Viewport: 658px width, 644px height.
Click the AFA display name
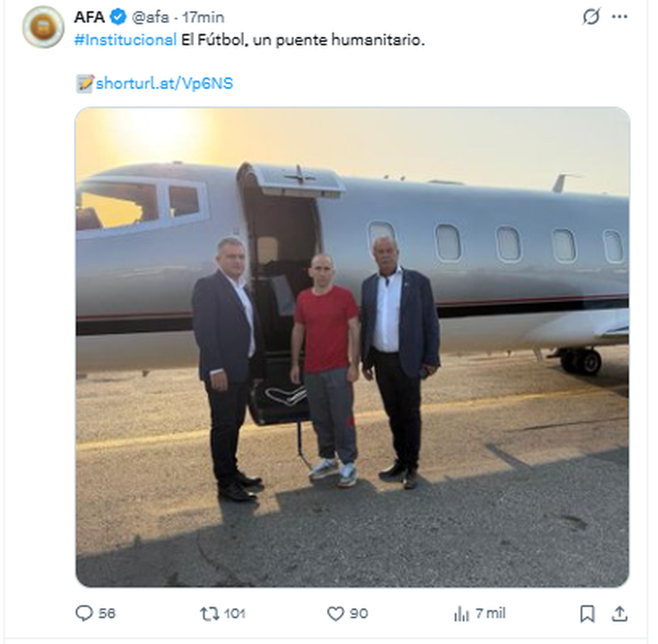[89, 17]
